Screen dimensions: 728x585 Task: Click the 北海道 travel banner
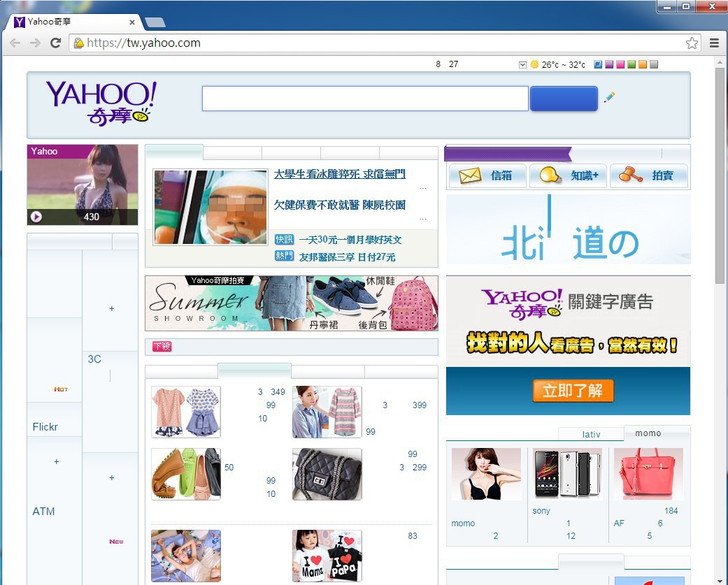tap(569, 229)
